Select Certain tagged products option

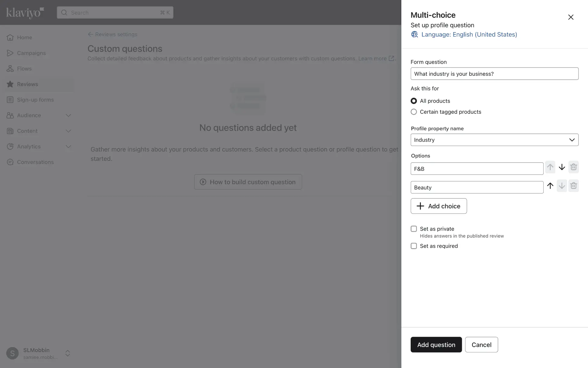pyautogui.click(x=414, y=112)
